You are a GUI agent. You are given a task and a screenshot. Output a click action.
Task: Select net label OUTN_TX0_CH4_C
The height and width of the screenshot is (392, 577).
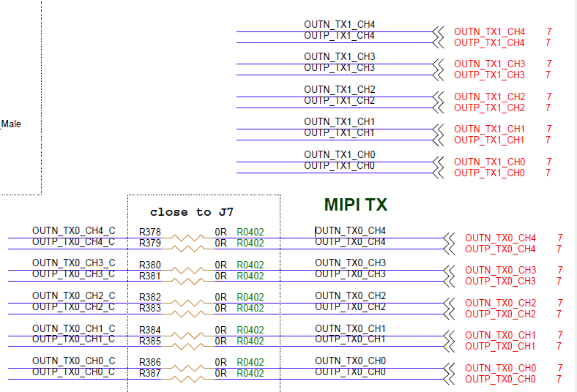click(74, 230)
